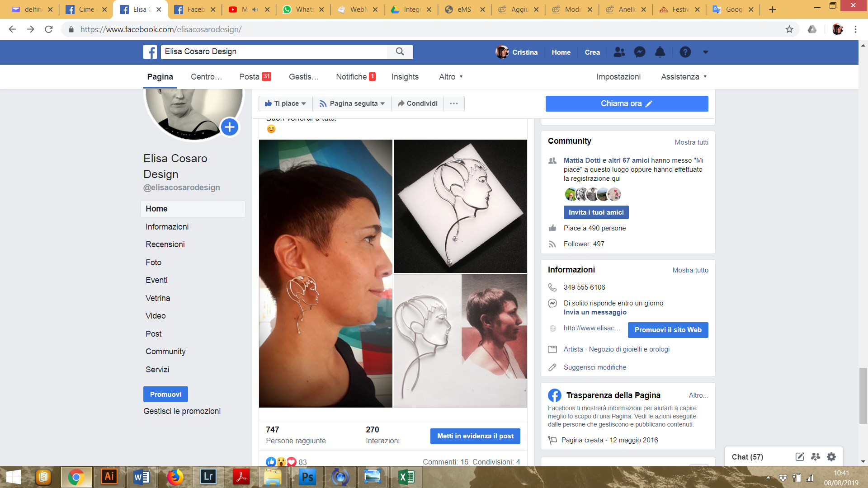This screenshot has height=488, width=868.
Task: Click the help question mark icon
Action: [x=685, y=52]
